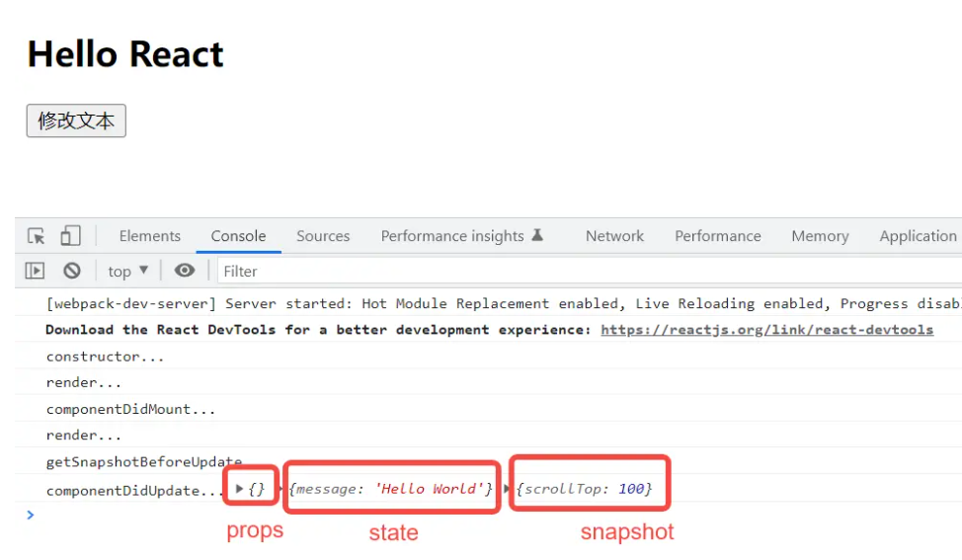Go to the Network tab
Screen dimensions: 962x560
tap(614, 236)
